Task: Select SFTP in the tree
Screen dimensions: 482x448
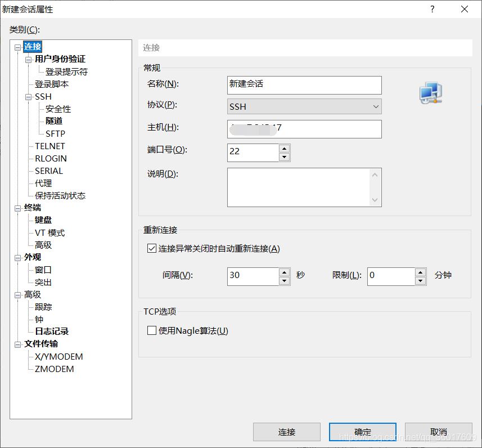Action: pyautogui.click(x=55, y=133)
